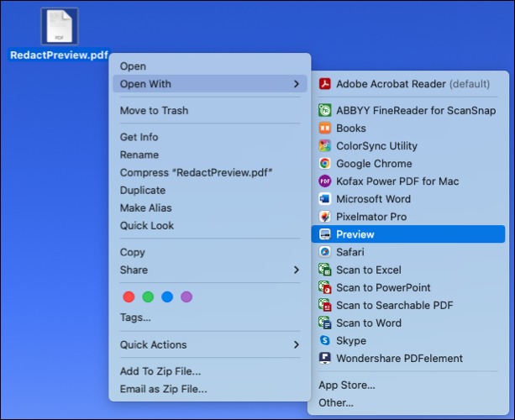Expand the Quick Actions submenu arrow
515x420 pixels.
297,344
